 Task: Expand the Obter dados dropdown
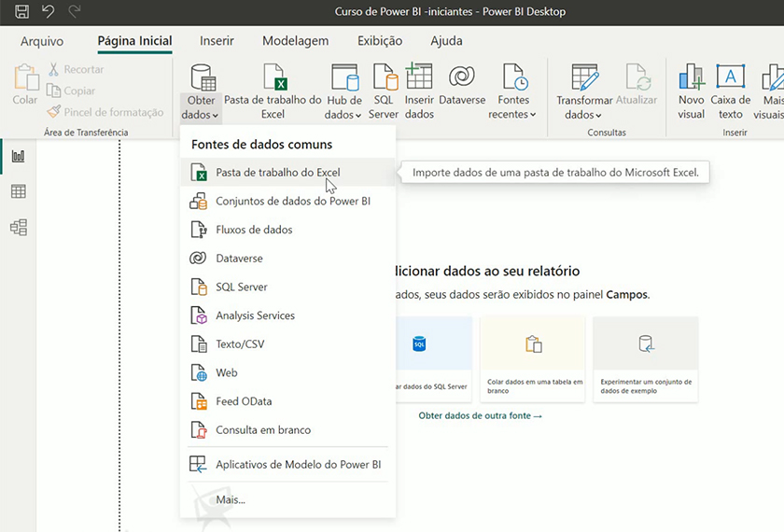(202, 107)
